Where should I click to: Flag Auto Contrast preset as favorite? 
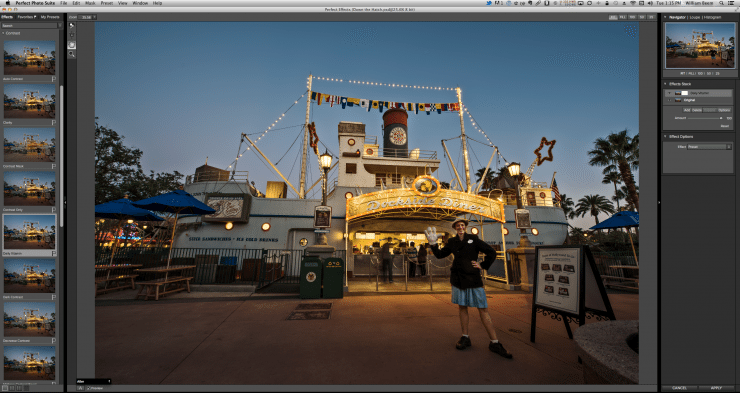(x=53, y=79)
